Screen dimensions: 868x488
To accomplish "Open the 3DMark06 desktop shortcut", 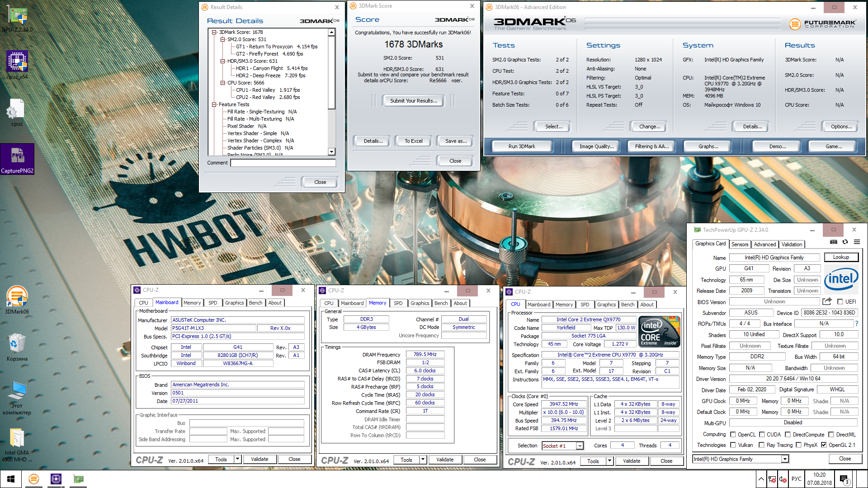I will point(17,300).
